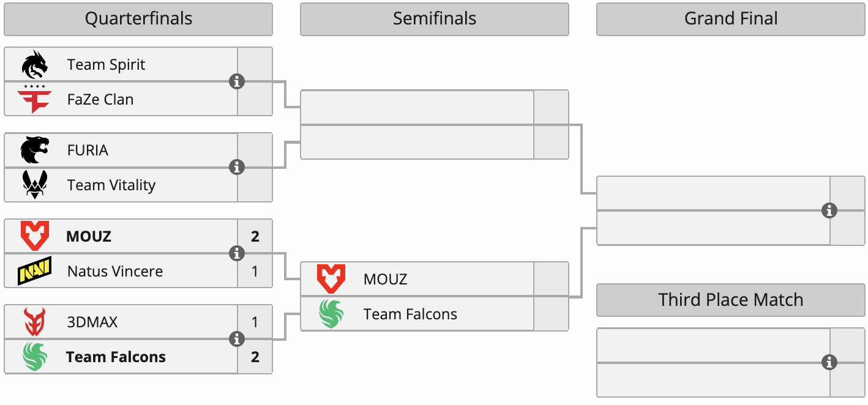Click the Team Vitality bee logo
Image resolution: width=868 pixels, height=405 pixels.
tap(35, 185)
